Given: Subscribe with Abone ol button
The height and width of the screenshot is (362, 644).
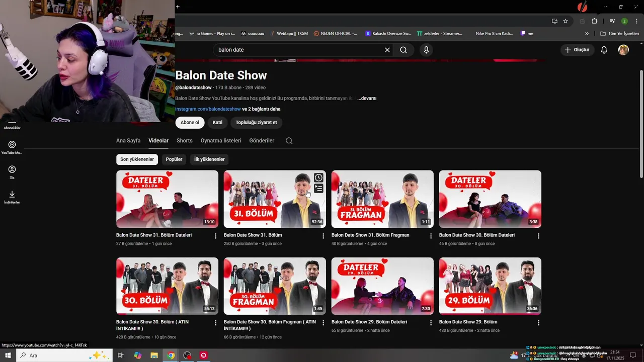Looking at the screenshot, I should 190,122.
